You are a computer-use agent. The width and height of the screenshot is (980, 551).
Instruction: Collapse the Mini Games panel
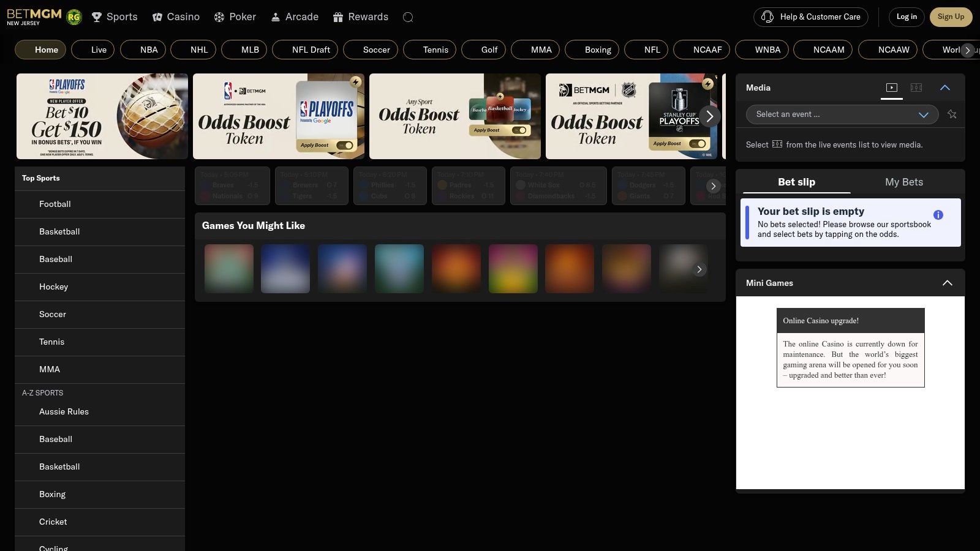947,283
